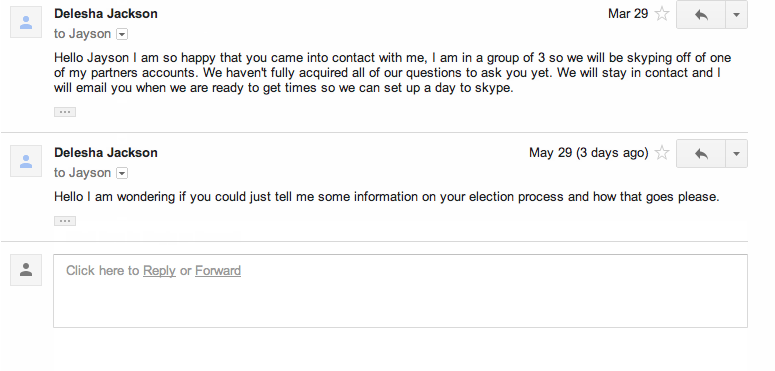The width and height of the screenshot is (775, 371).
Task: Click Delesha Jackson's avatar on first message
Action: coord(26,22)
